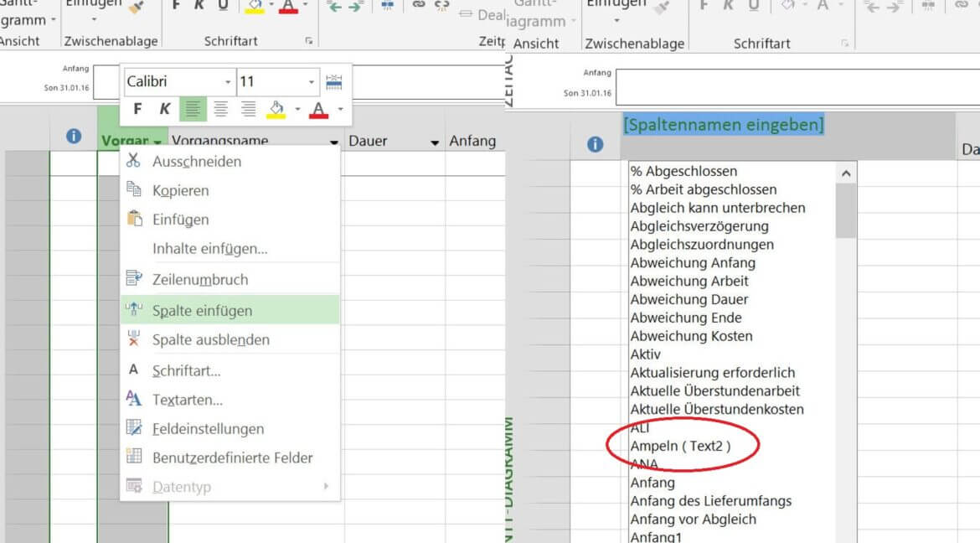The image size is (980, 543).
Task: Click the split task icon
Action: (x=387, y=7)
